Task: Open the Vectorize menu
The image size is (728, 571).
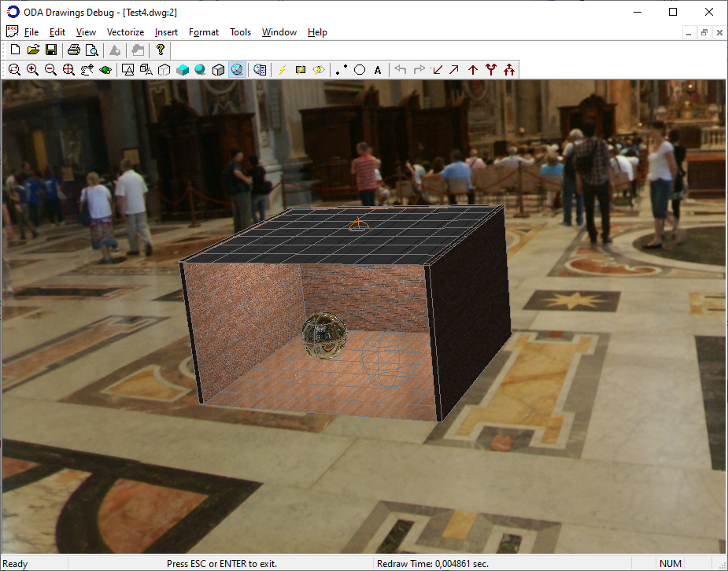Action: click(x=125, y=32)
